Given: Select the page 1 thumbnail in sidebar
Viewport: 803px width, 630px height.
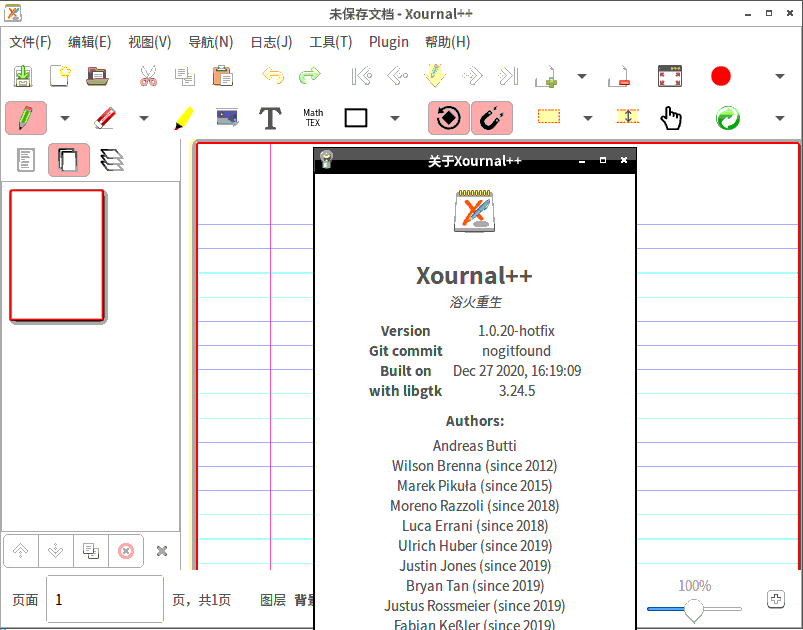Looking at the screenshot, I should [x=57, y=256].
